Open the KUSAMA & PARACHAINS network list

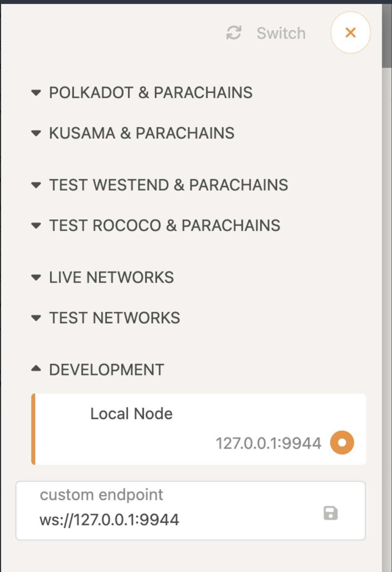142,132
